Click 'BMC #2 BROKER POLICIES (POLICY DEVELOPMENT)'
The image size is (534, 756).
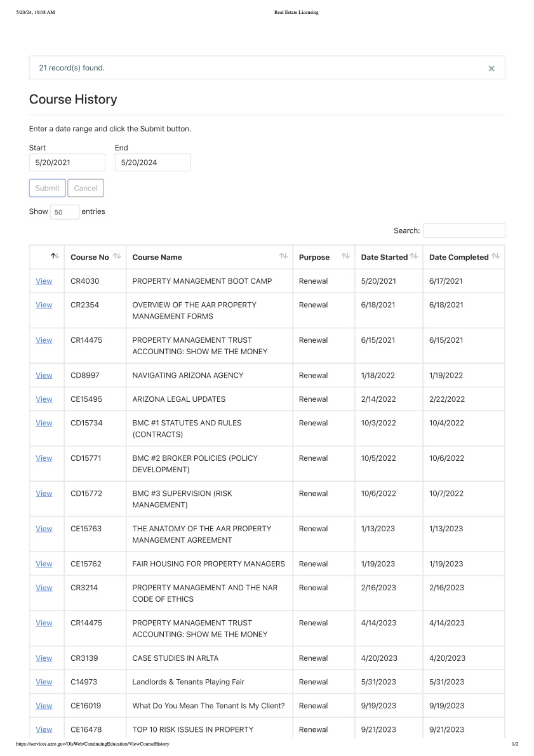pyautogui.click(x=195, y=464)
